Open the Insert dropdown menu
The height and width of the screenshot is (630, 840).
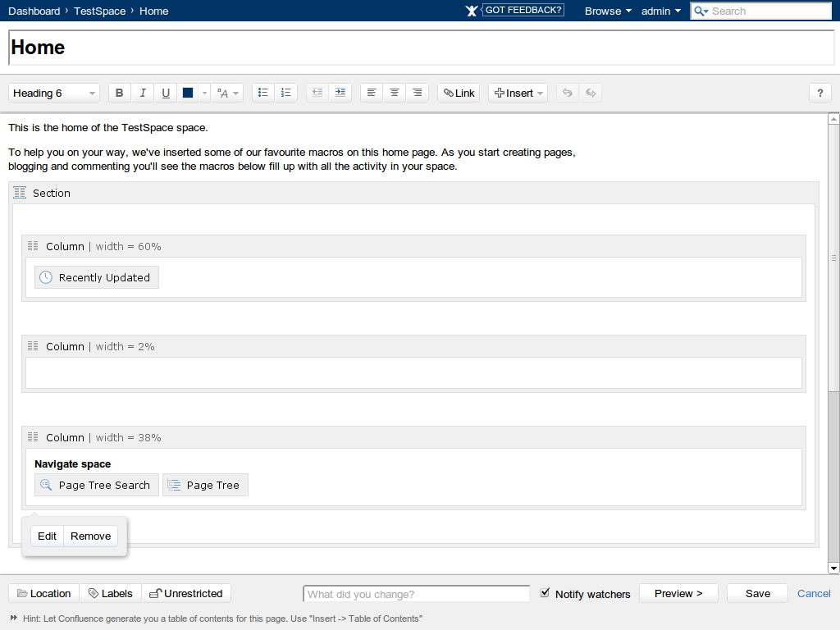coord(519,93)
